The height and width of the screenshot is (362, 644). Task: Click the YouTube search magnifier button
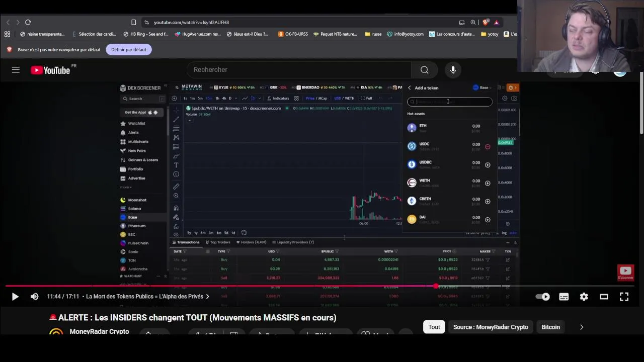tap(425, 70)
